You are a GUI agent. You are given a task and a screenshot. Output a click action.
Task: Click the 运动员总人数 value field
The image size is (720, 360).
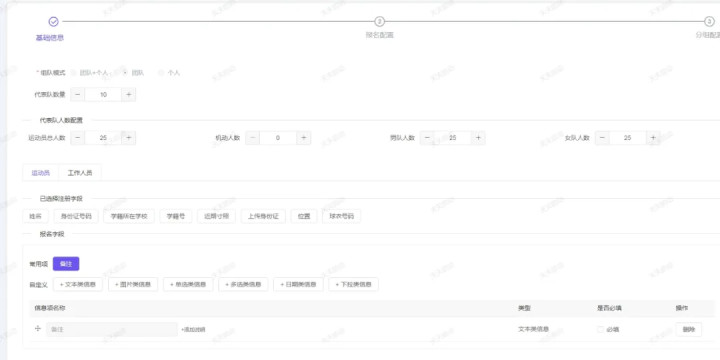(103, 138)
